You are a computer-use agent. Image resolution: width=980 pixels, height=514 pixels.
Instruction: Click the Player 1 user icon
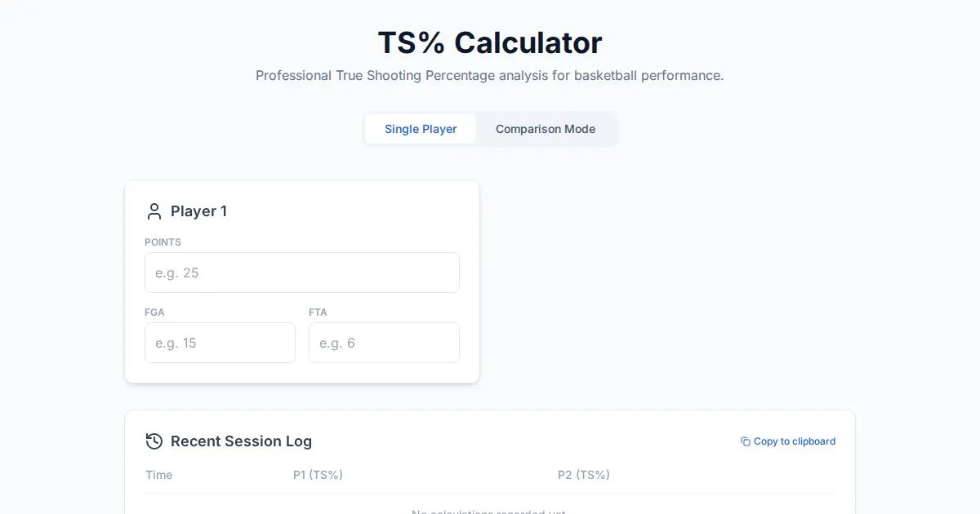pos(154,211)
